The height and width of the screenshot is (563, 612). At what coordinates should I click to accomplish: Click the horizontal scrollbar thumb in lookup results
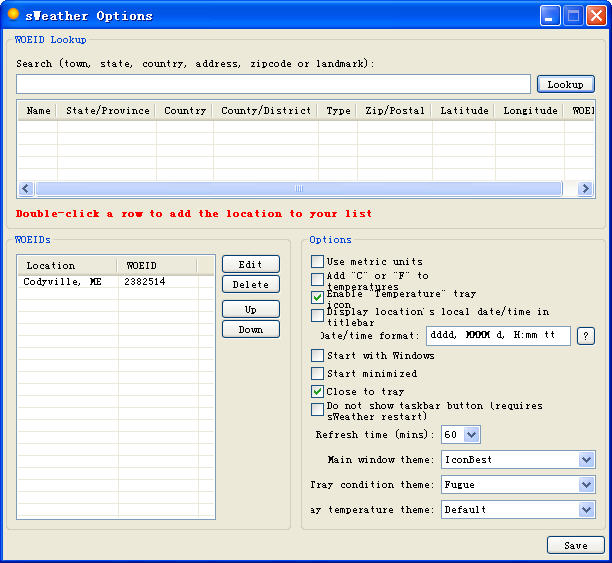tap(299, 189)
